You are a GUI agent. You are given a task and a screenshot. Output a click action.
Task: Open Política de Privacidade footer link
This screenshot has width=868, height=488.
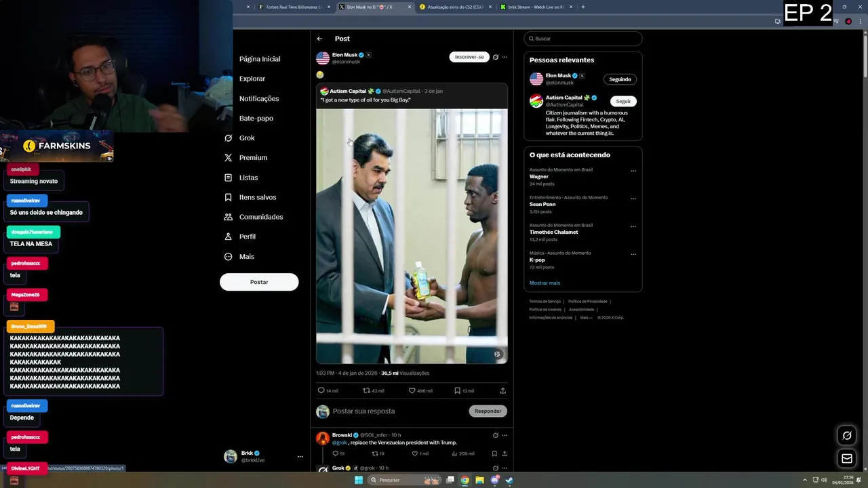click(x=587, y=301)
